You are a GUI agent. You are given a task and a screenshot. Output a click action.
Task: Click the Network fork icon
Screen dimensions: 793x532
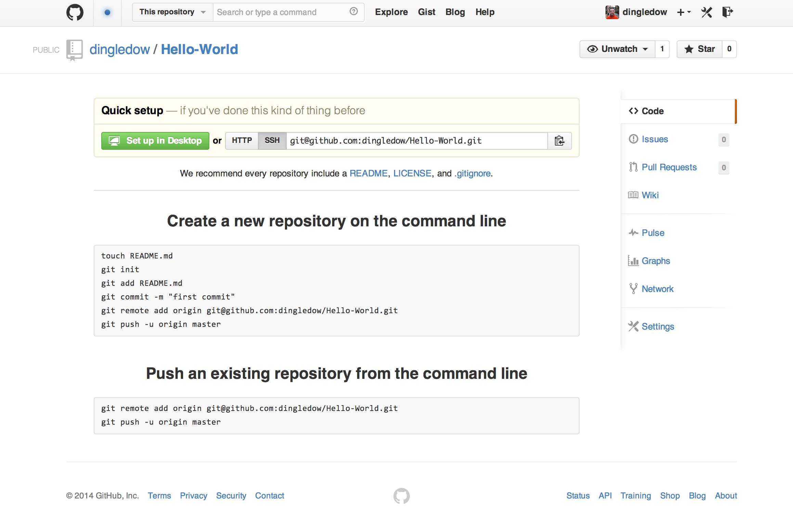[633, 289]
